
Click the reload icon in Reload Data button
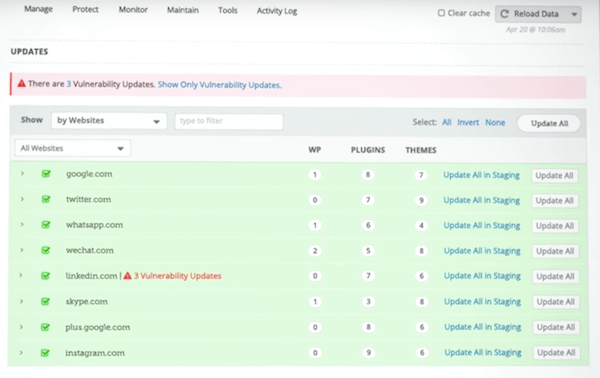tap(504, 14)
